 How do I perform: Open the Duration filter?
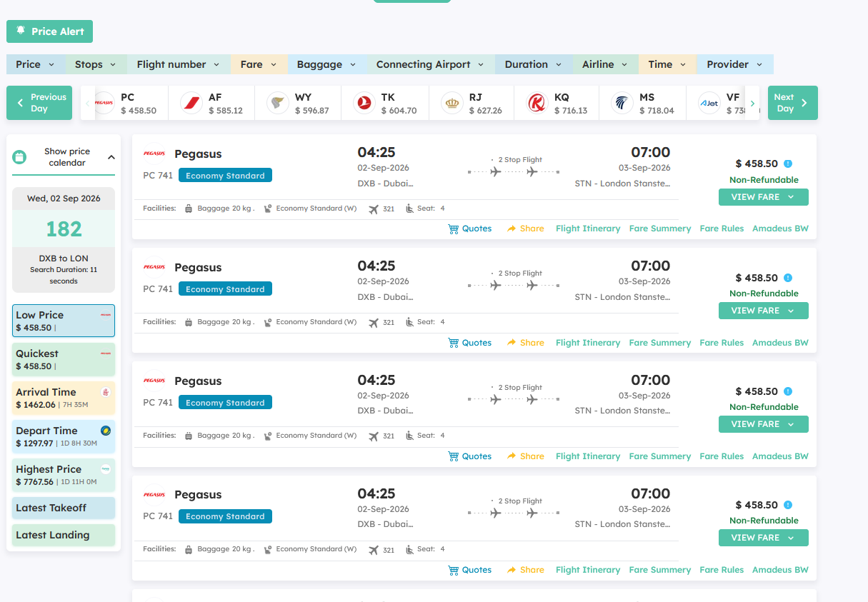pos(534,64)
